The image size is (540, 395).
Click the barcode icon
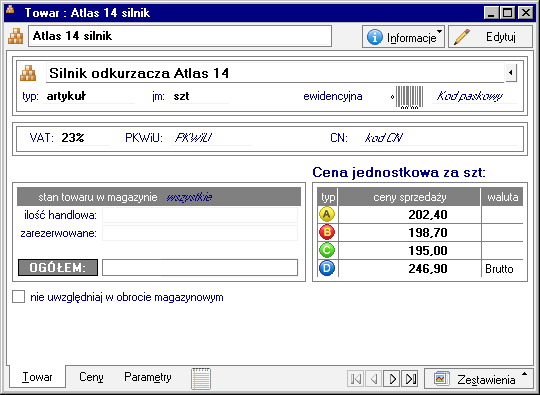[x=409, y=97]
